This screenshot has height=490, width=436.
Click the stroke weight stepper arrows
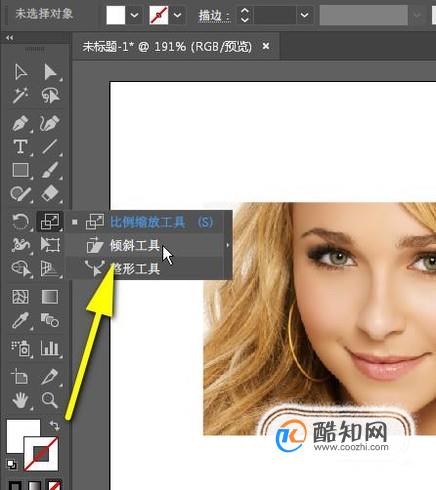pos(245,15)
